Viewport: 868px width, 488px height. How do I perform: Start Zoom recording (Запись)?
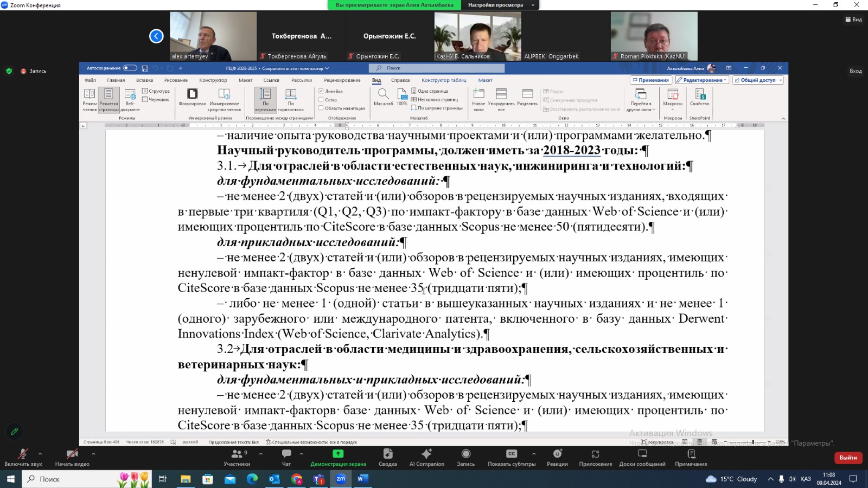click(x=466, y=458)
